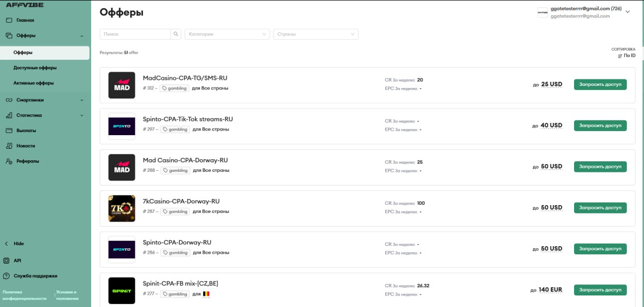Click the Главная sidebar icon
Screen dimensions: 644x307
pos(9,21)
